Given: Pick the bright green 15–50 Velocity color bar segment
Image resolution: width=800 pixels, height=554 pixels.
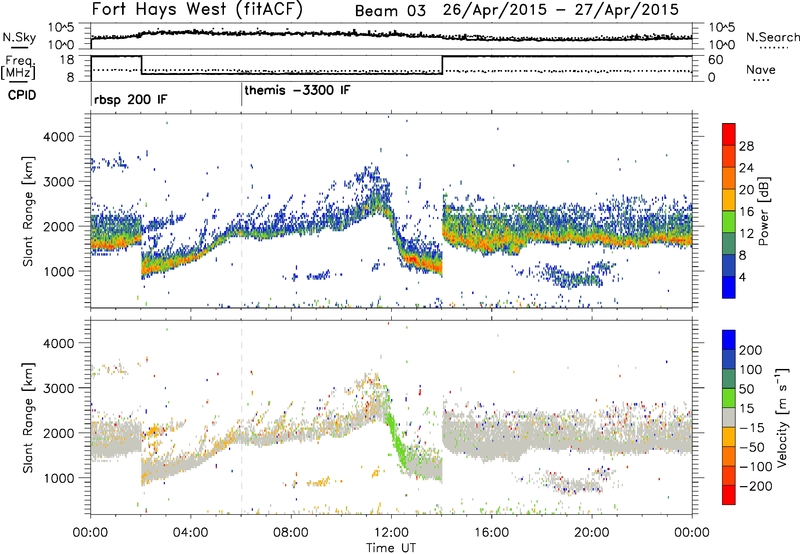Looking at the screenshot, I should coord(729,398).
